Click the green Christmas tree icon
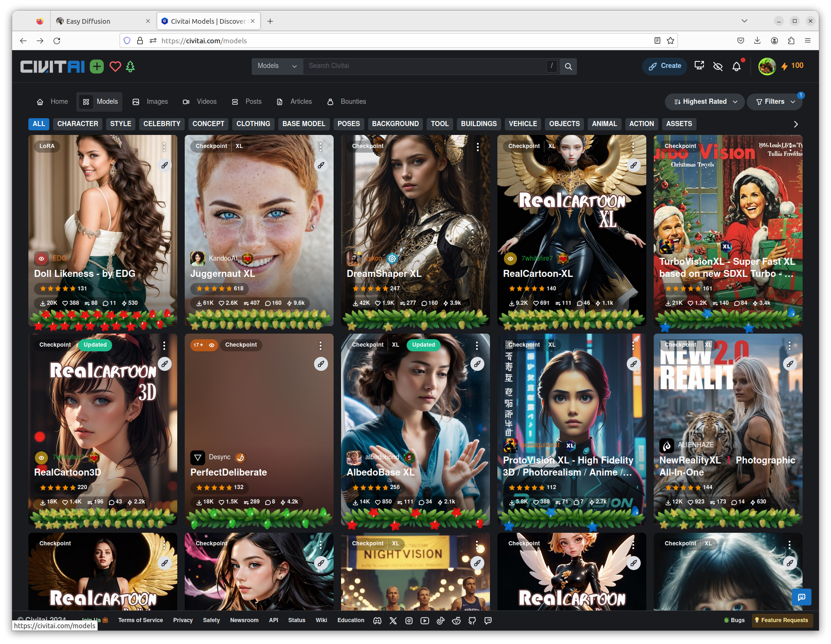This screenshot has width=831, height=644. 130,67
